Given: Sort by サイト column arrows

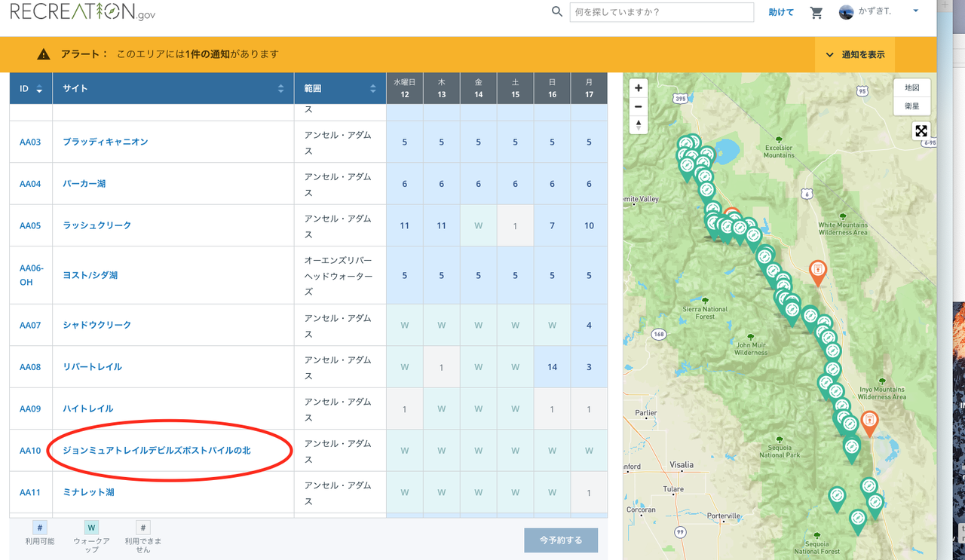Looking at the screenshot, I should click(281, 89).
